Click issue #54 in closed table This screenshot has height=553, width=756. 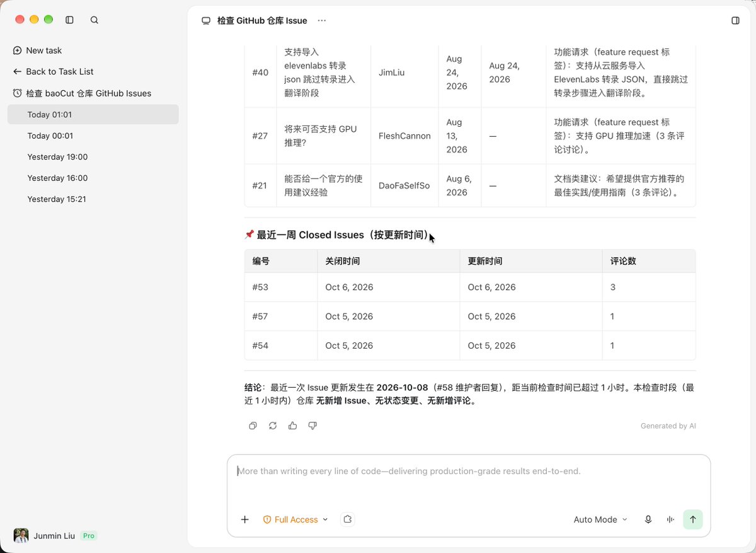tap(260, 346)
